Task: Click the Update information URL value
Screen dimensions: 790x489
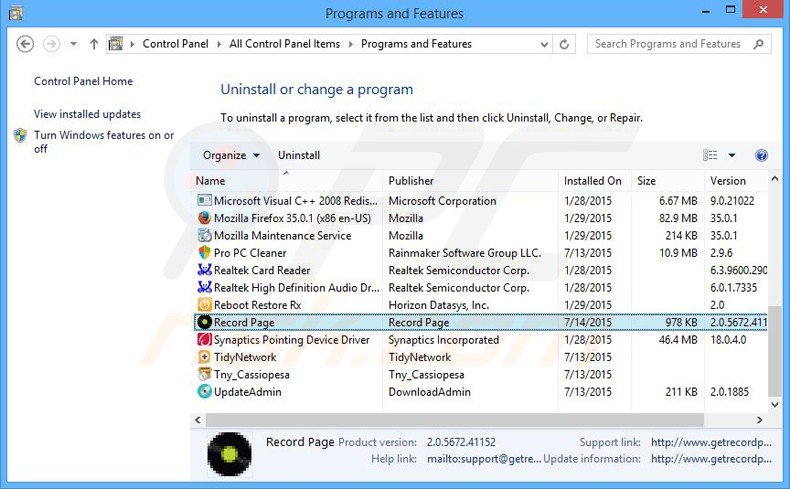Action: (x=711, y=459)
